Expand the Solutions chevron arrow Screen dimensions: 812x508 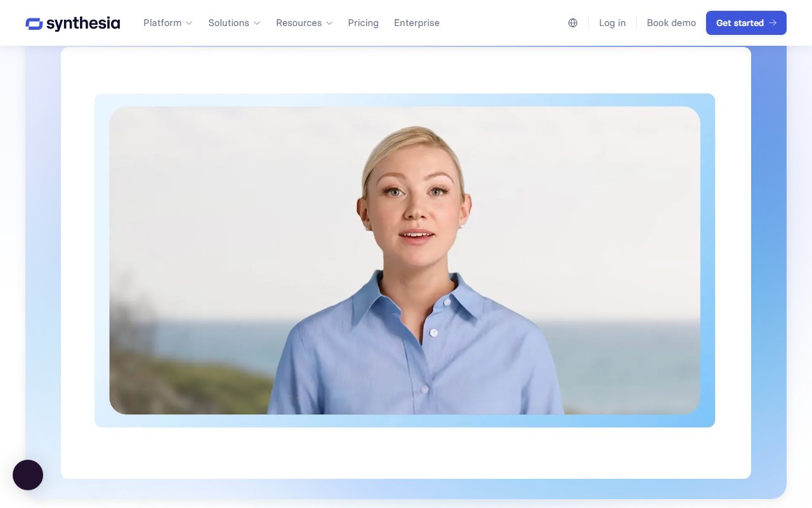pos(257,23)
